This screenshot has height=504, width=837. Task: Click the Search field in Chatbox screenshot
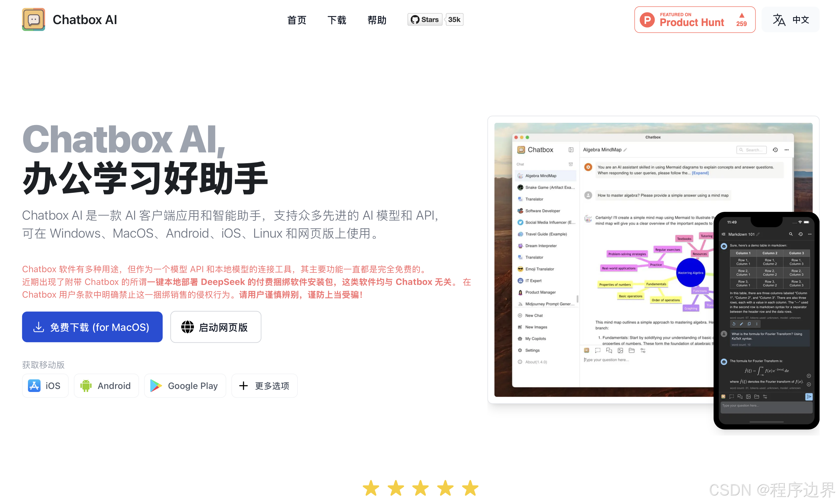coord(751,150)
